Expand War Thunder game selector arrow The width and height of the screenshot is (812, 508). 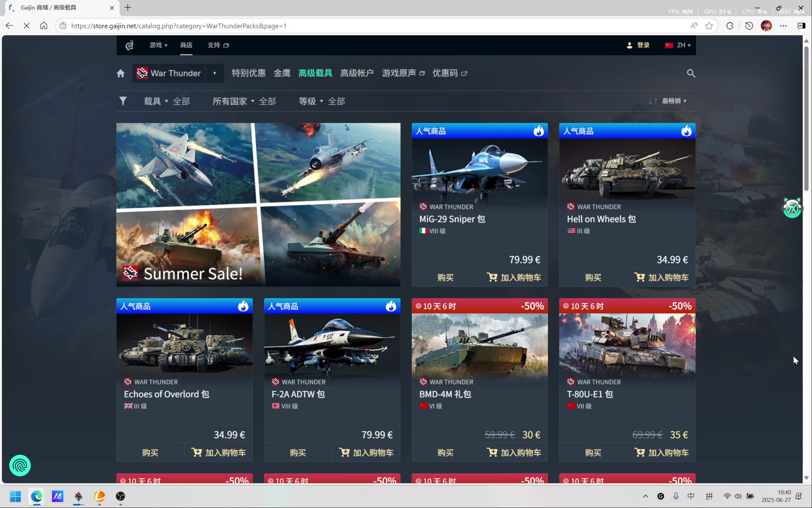tap(214, 73)
